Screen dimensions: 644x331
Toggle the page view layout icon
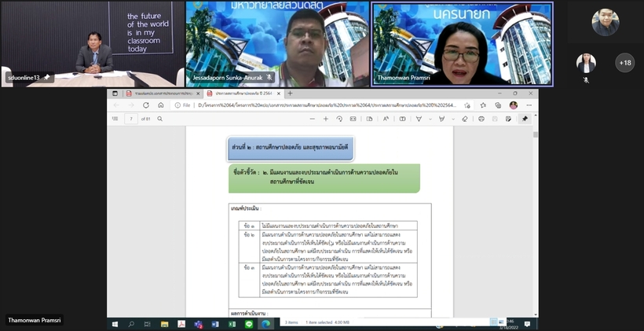click(370, 119)
